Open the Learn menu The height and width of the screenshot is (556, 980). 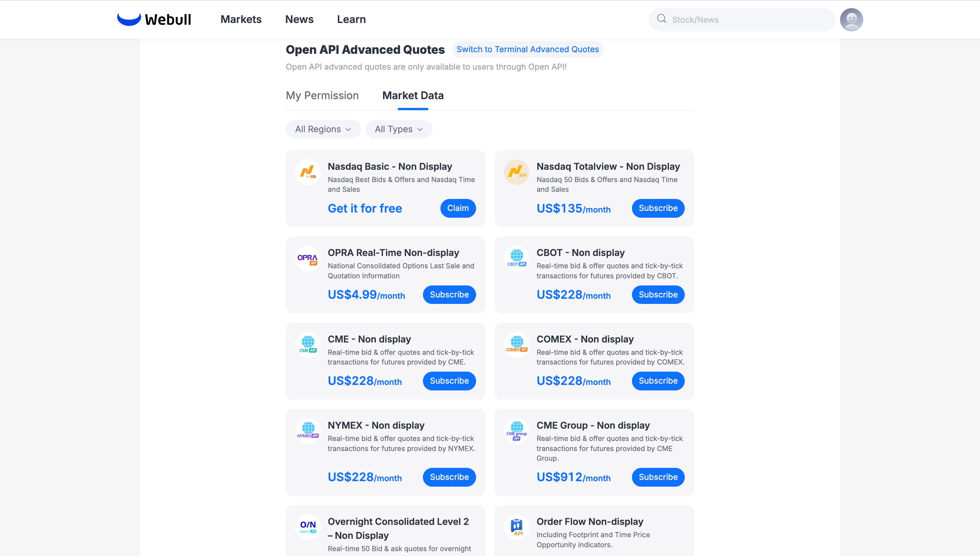[351, 19]
